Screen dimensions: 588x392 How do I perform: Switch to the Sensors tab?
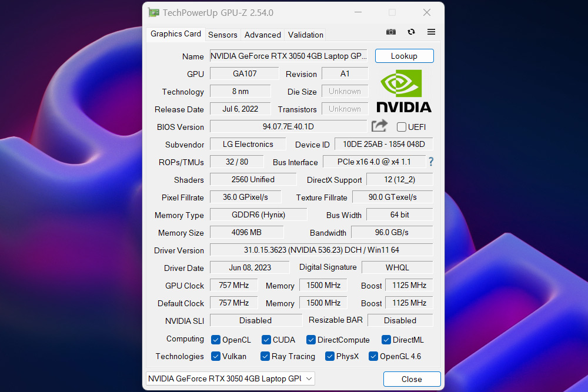coord(223,35)
